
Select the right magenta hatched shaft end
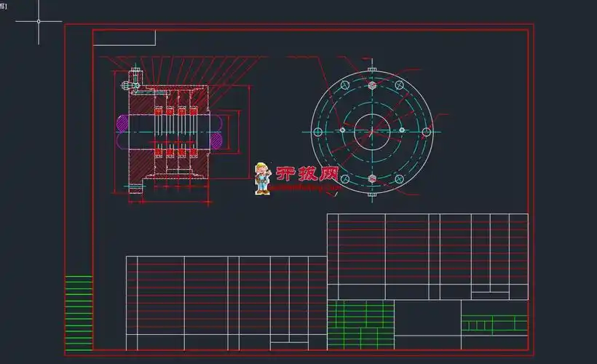point(216,132)
